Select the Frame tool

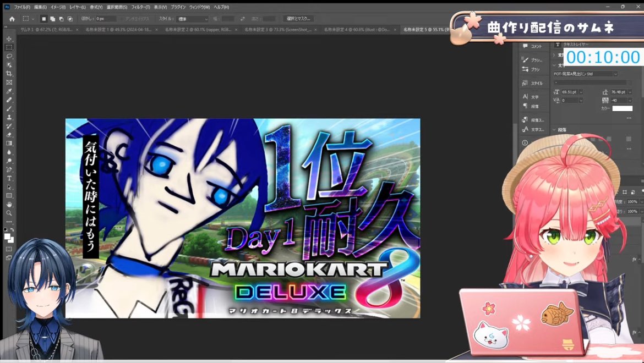[9, 82]
